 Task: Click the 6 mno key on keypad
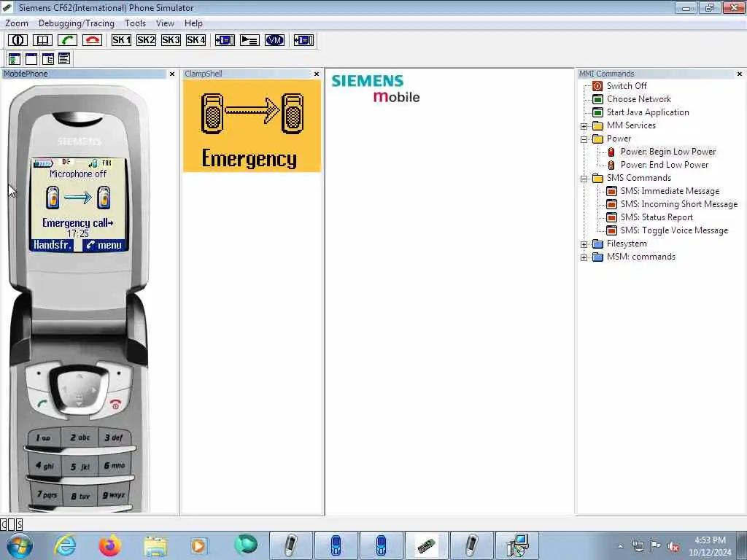tap(115, 465)
